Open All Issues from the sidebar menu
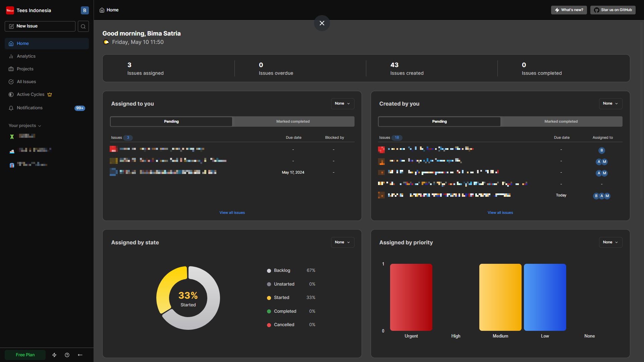644x362 pixels. click(26, 82)
